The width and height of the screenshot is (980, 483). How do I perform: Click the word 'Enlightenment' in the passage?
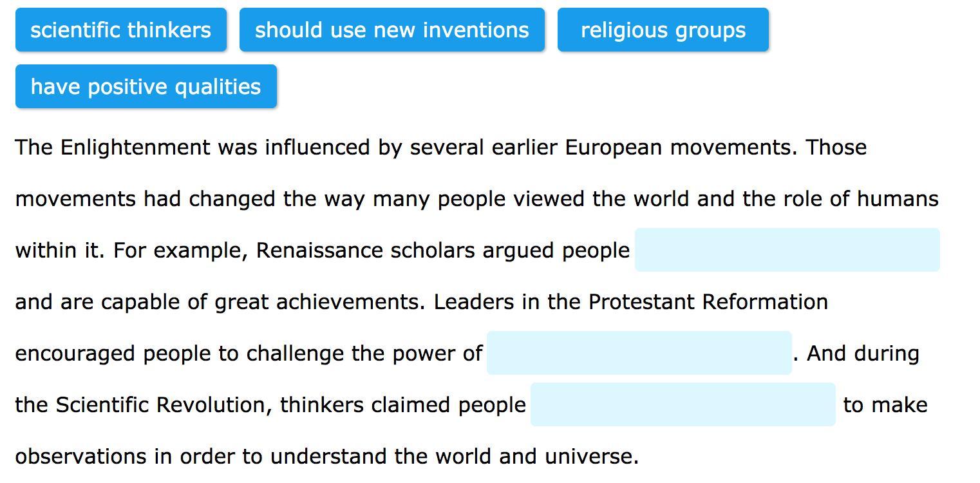pos(135,147)
